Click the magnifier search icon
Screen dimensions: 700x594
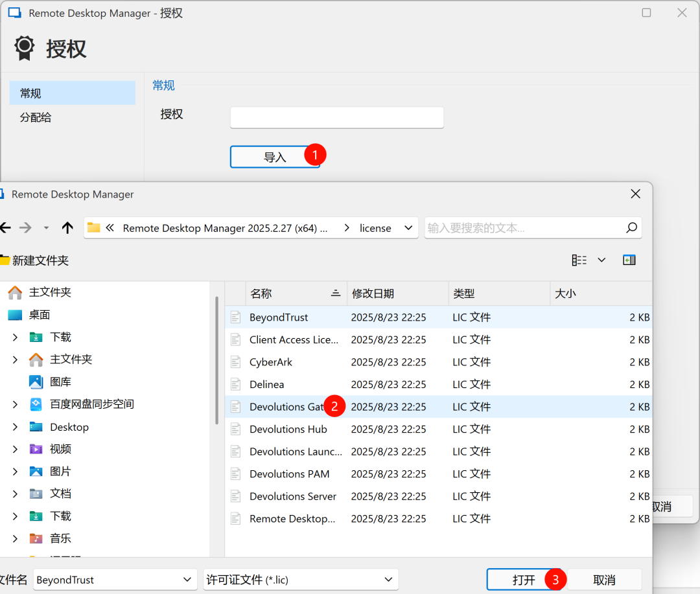[632, 227]
